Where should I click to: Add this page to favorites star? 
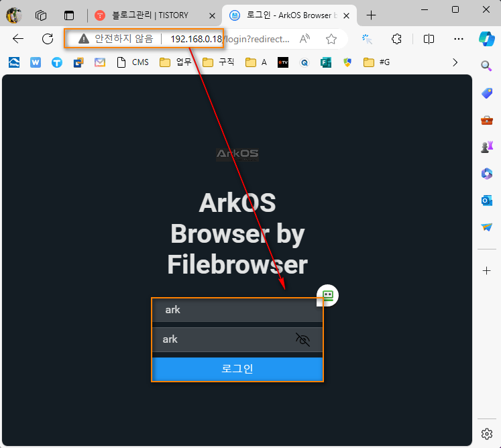click(x=331, y=39)
